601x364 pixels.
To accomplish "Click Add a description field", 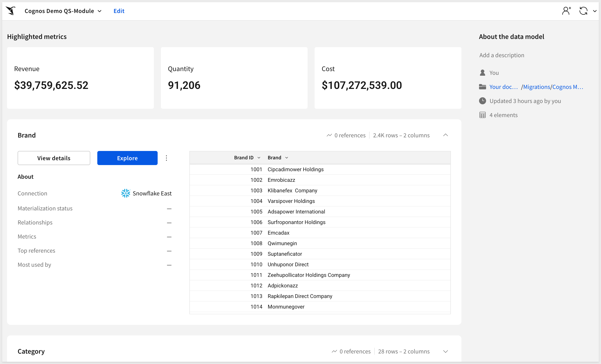I will point(501,55).
